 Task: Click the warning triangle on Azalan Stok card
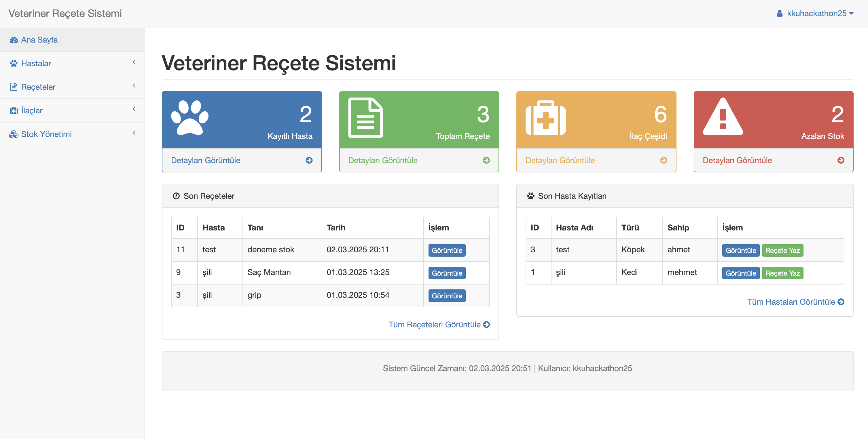pos(723,117)
